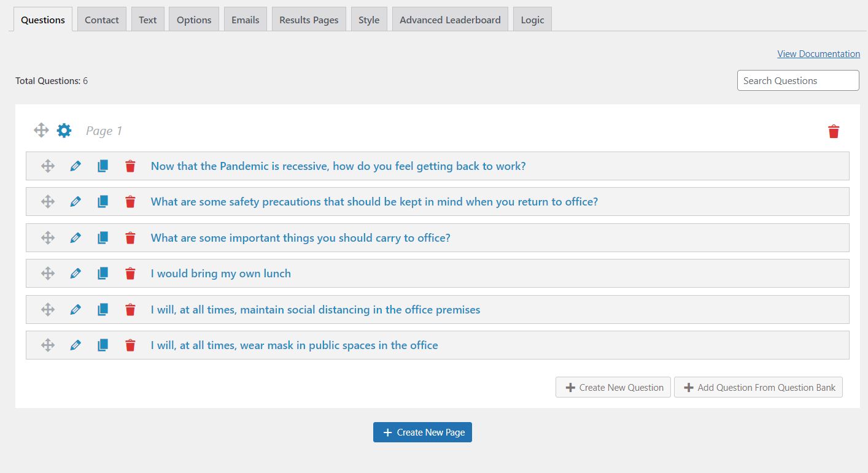This screenshot has height=473, width=868.
Task: Open View Documentation link
Action: (x=818, y=53)
